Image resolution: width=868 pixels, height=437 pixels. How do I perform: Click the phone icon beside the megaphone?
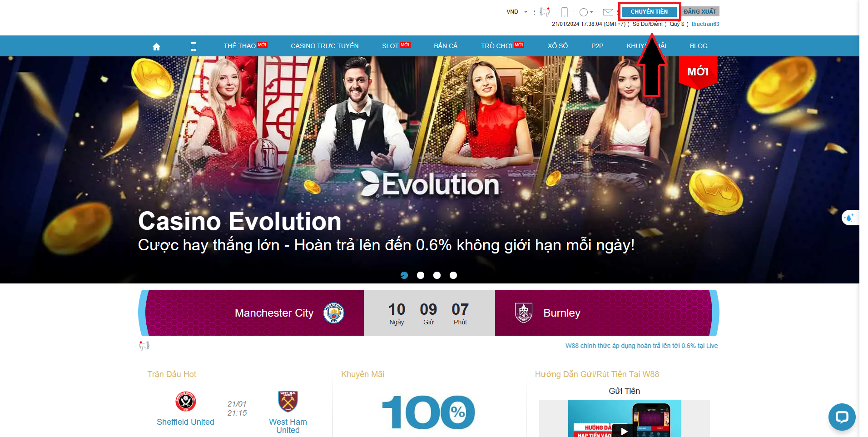pos(565,12)
